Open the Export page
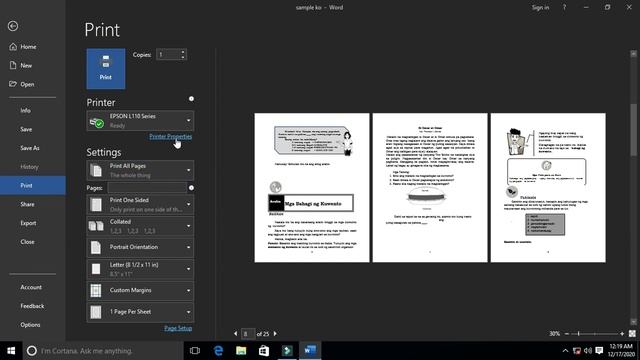Image resolution: width=640 pixels, height=360 pixels. (x=33, y=223)
